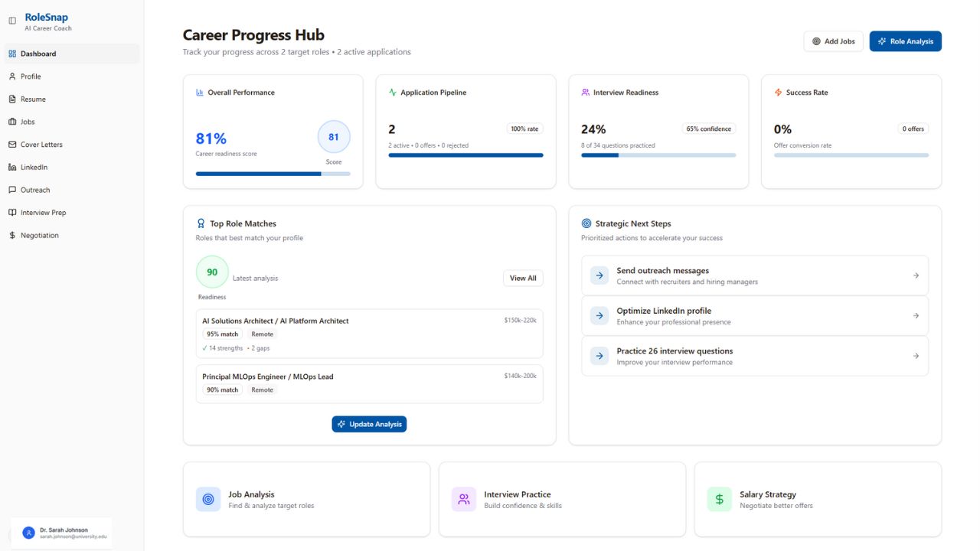Click Update Analysis button
This screenshot has width=980, height=551.
pyautogui.click(x=369, y=424)
